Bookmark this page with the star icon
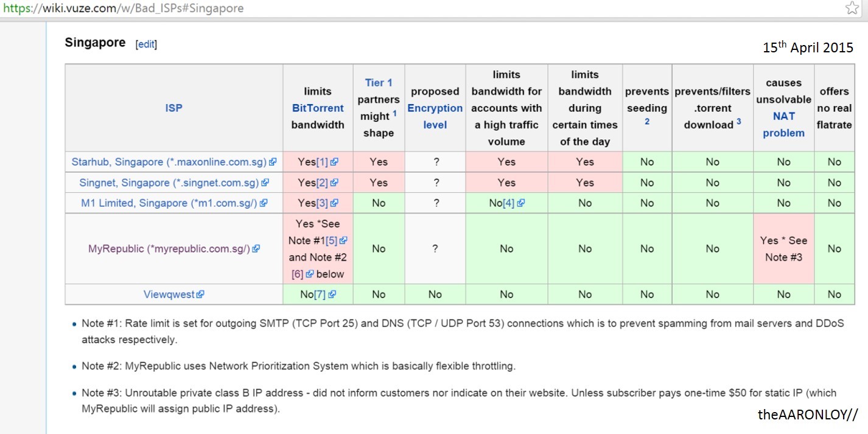The width and height of the screenshot is (868, 434). click(852, 8)
